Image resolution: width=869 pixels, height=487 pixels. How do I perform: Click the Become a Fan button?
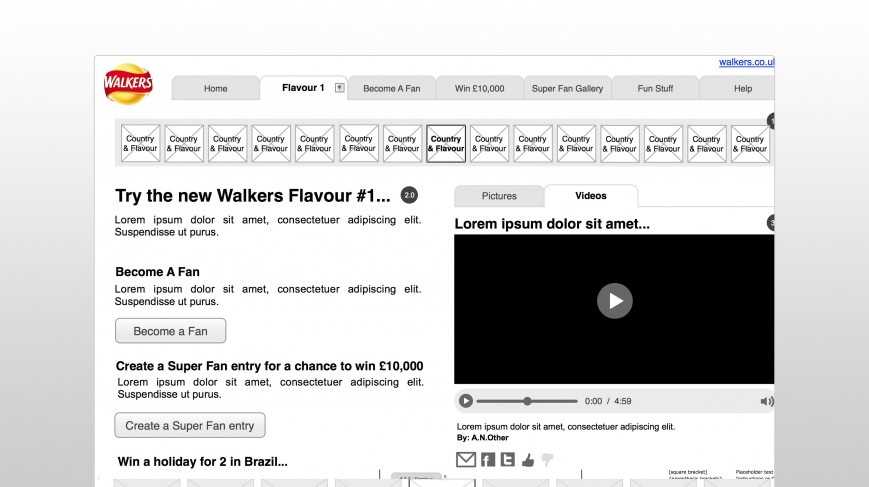tap(171, 331)
